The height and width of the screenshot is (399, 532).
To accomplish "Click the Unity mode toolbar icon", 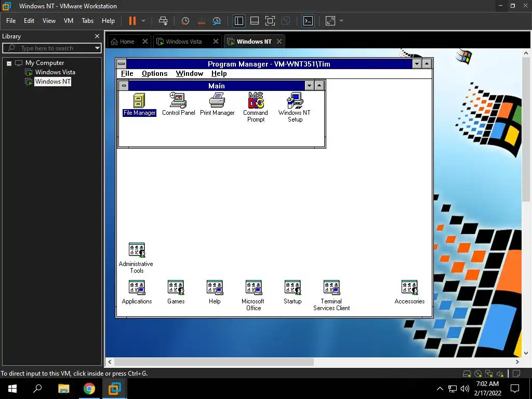I will click(286, 21).
